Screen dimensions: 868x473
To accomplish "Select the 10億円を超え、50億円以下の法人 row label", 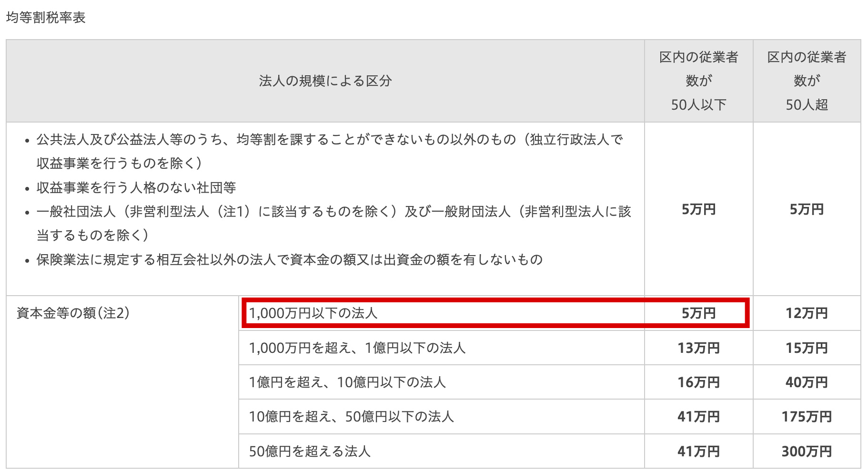I will 351,416.
